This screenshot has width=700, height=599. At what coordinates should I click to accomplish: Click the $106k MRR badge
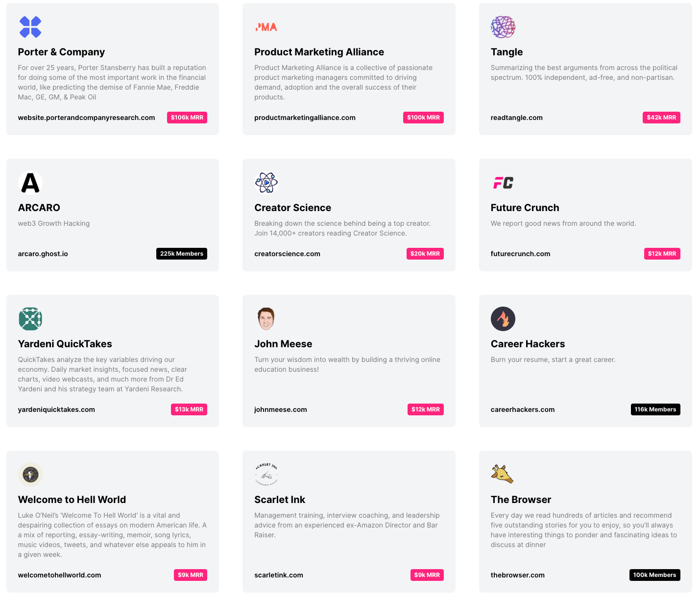pos(187,118)
